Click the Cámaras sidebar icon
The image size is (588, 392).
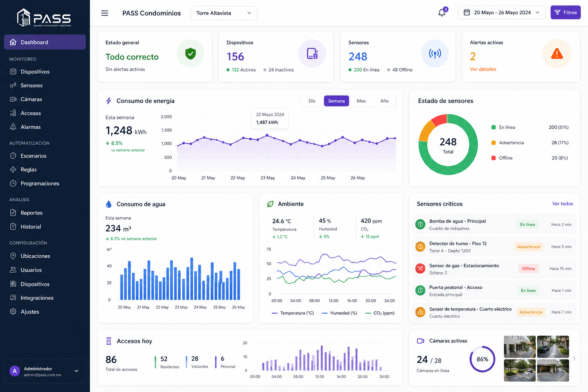point(13,99)
